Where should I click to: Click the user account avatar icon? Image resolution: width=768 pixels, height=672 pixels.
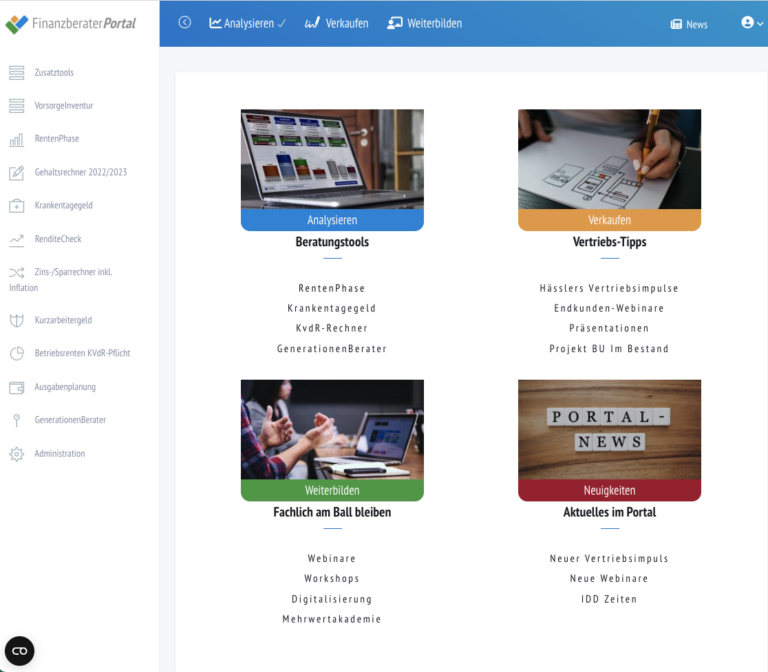[747, 23]
